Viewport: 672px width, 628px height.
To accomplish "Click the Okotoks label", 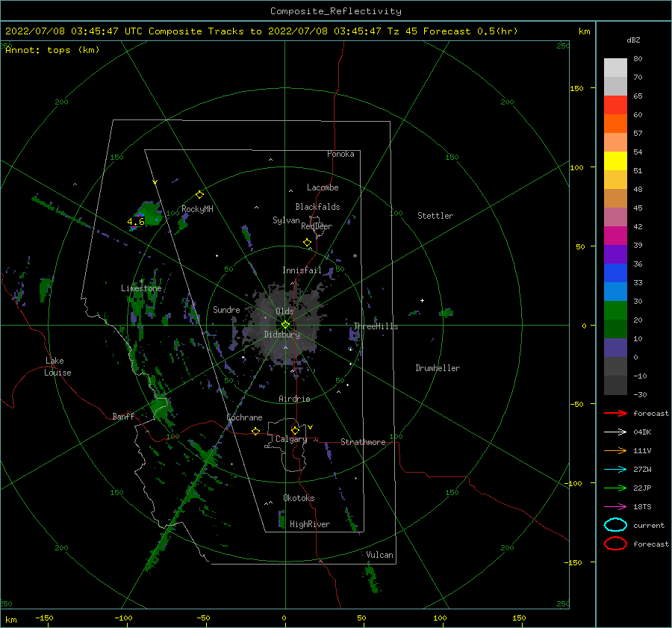I will point(299,498).
